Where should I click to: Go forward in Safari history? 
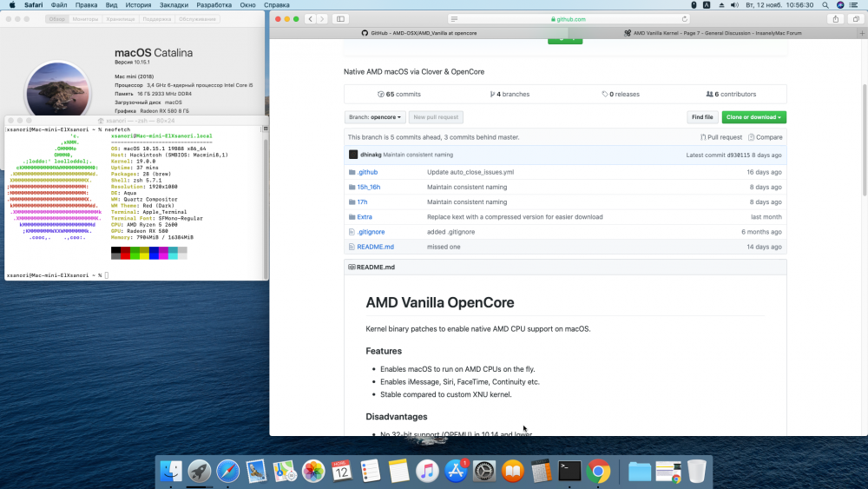click(x=322, y=19)
